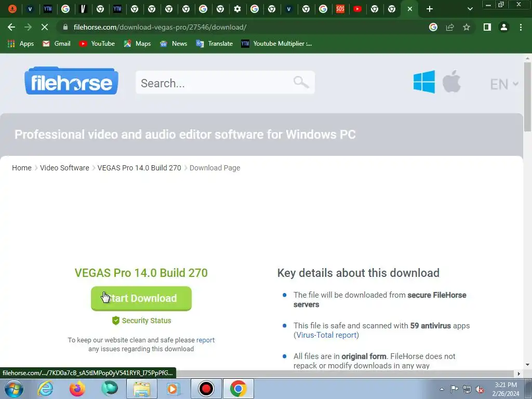Launch Firefox from taskbar
Viewport: 532px width, 399px height.
[77, 389]
